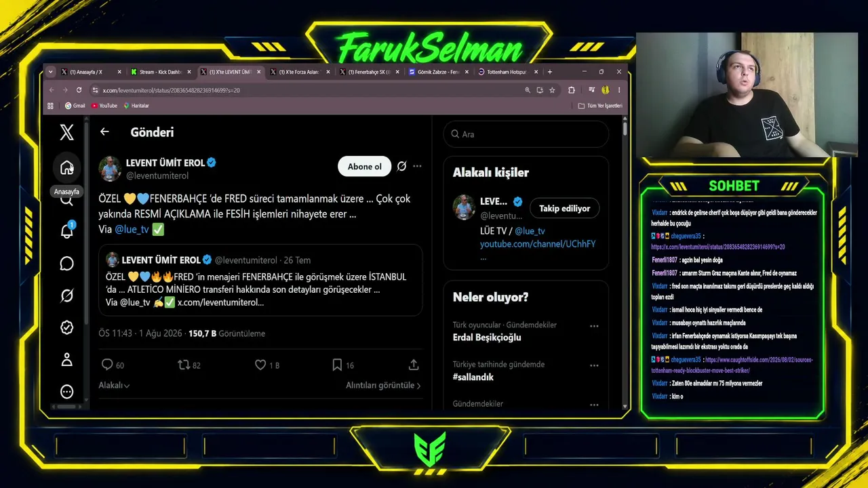Screen dimensions: 868x488
Task: Repost the tweet showing 82 reposts
Action: click(183, 365)
